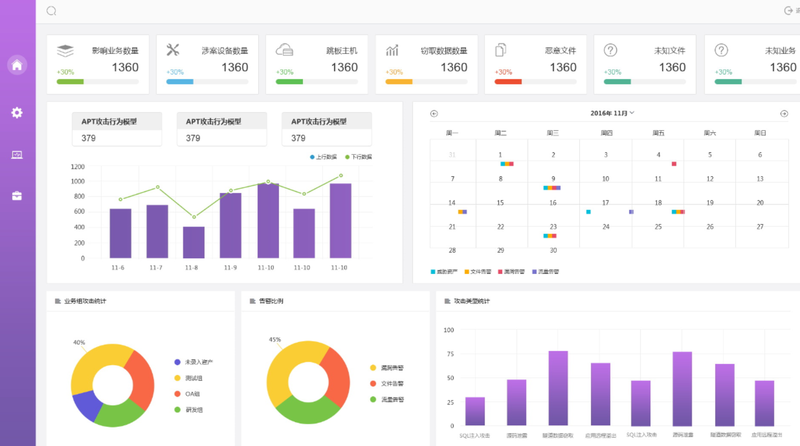Toggle 测试组 in the pie legend
800x446 pixels.
click(188, 378)
